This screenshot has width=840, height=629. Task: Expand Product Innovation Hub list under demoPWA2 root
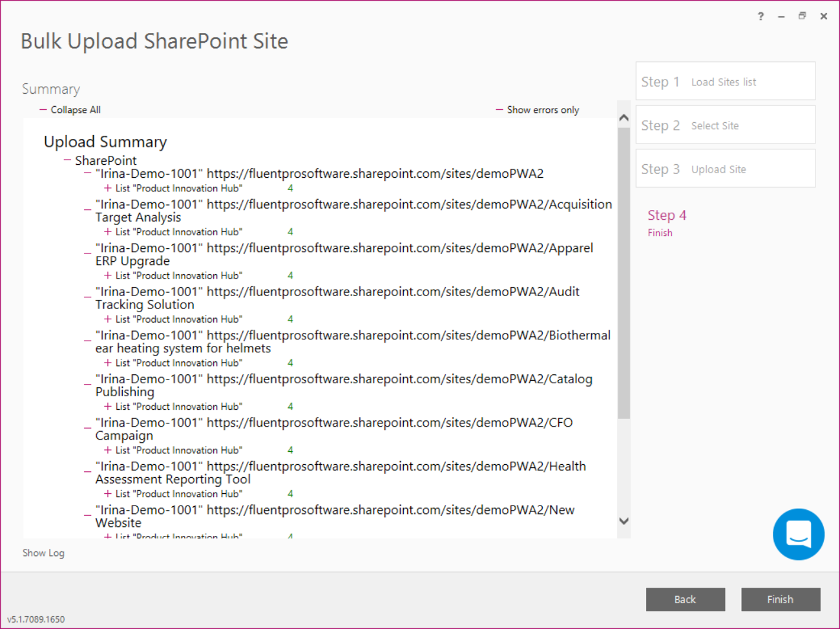(108, 188)
